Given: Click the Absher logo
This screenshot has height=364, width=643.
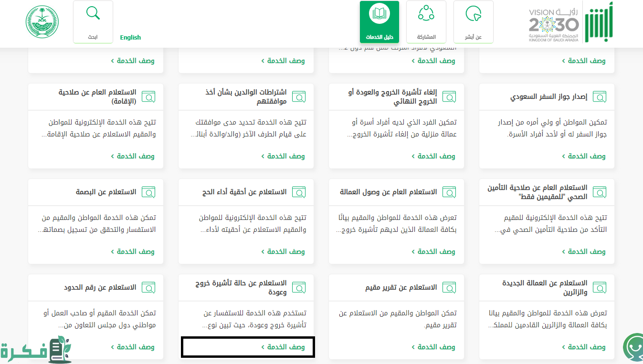Looking at the screenshot, I should pos(599,24).
